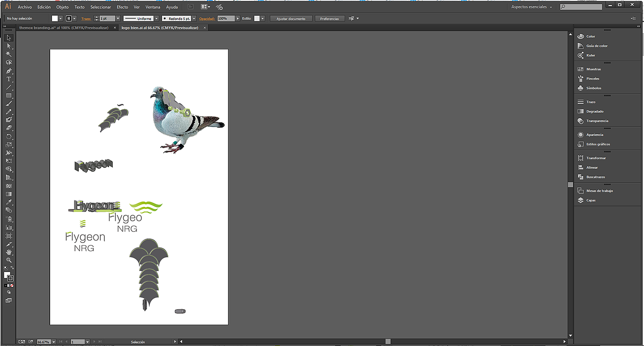Swap fill and stroke colors
This screenshot has height=346, width=644.
[12, 268]
